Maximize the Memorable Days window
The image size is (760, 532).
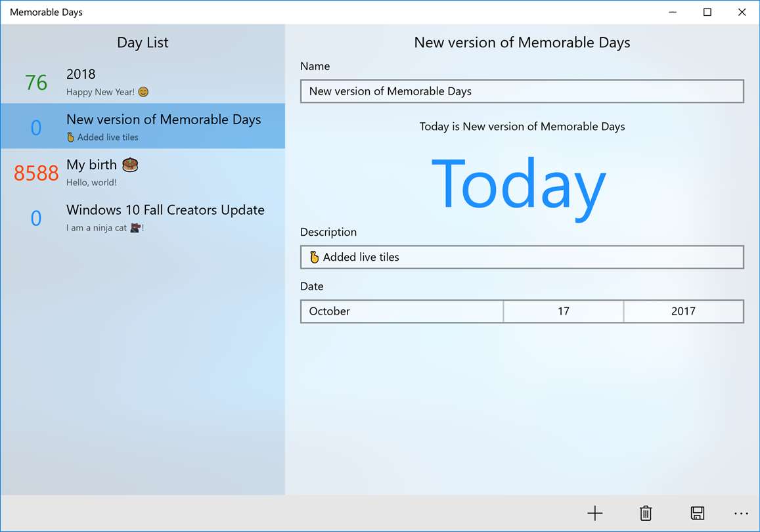[x=707, y=12]
